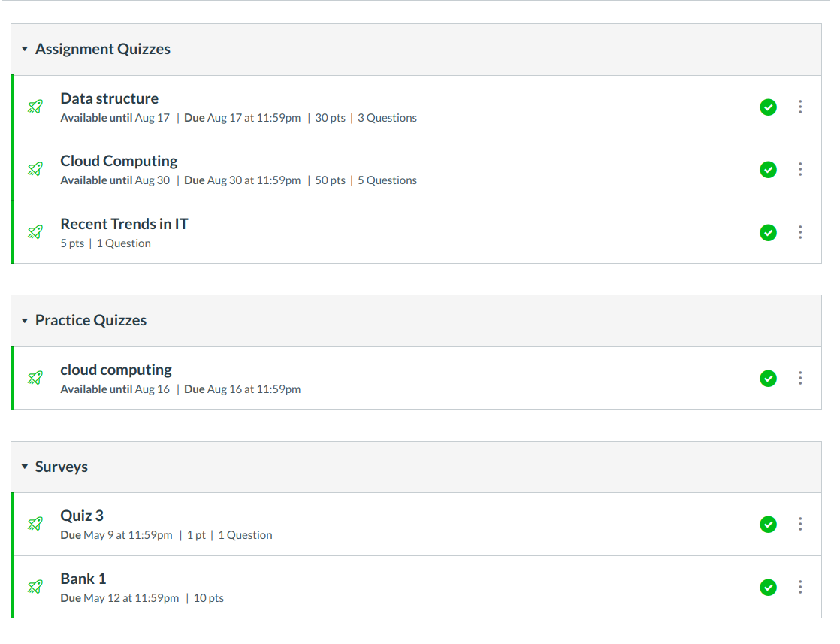The width and height of the screenshot is (840, 644).
Task: Collapse the Practice Quizzes group
Action: point(25,321)
